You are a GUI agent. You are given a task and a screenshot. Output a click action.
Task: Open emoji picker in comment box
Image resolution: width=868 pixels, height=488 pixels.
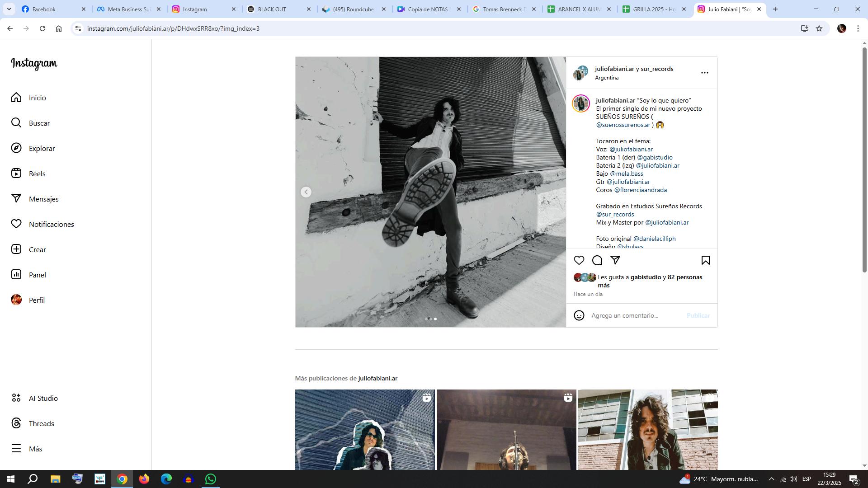[x=579, y=315]
